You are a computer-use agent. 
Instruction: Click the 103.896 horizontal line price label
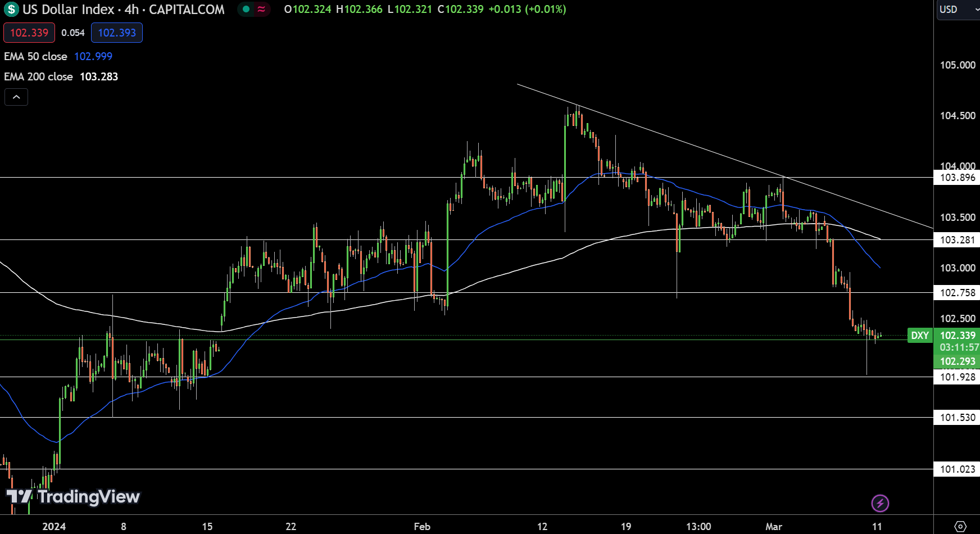point(957,178)
